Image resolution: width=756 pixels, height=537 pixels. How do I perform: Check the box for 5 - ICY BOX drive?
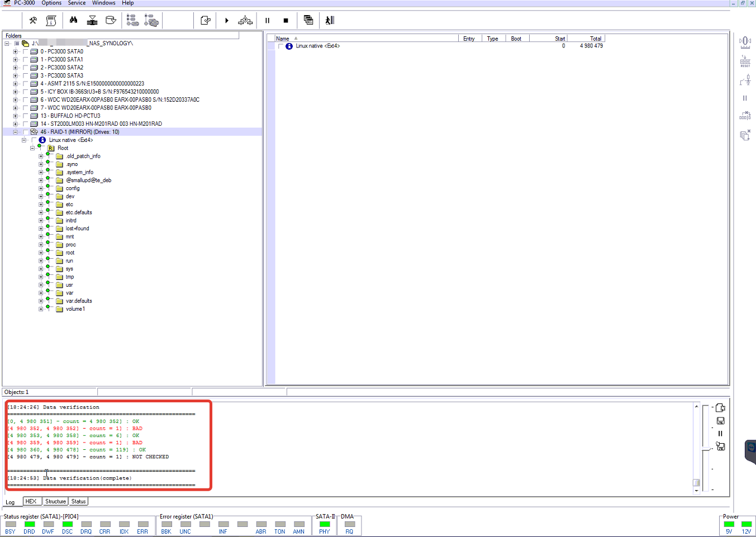pyautogui.click(x=25, y=92)
